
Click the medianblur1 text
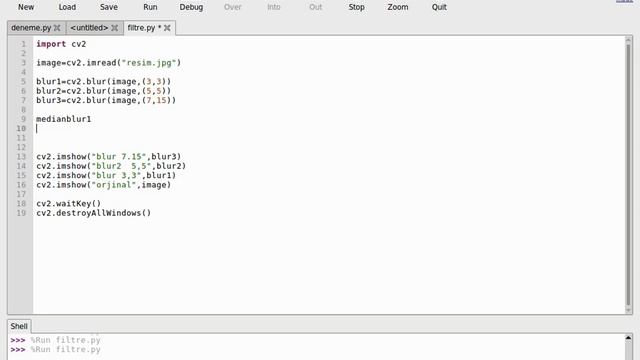coord(64,119)
